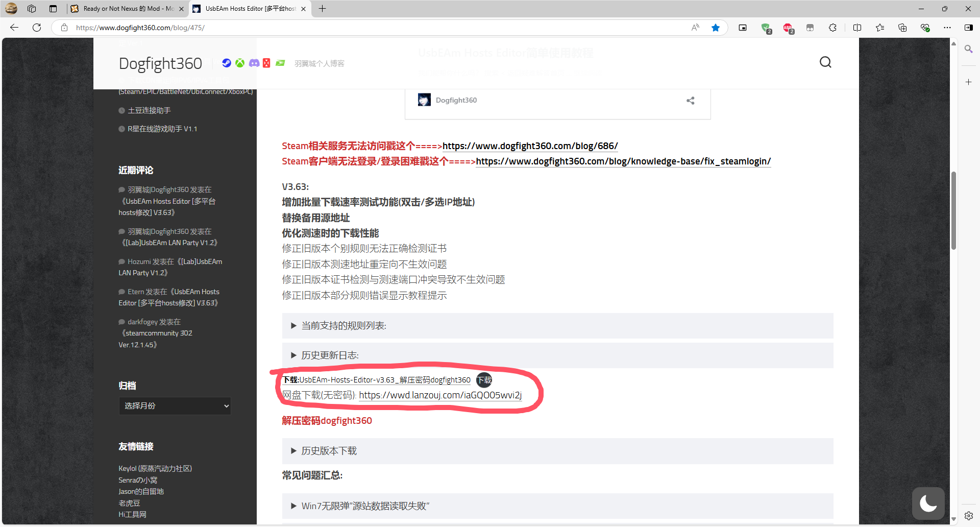The height and width of the screenshot is (527, 980).
Task: Open the Steam icon link in site header
Action: click(x=227, y=63)
